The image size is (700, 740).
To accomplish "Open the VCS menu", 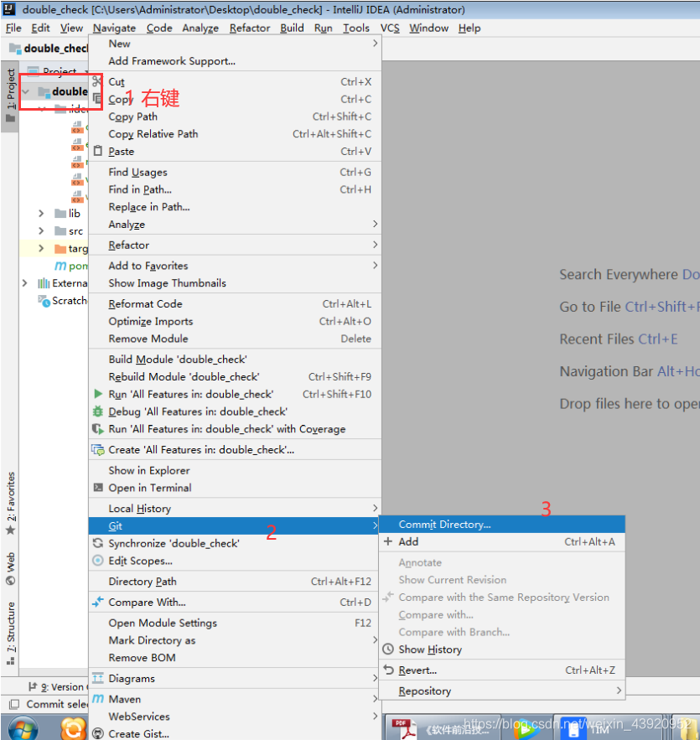I will coord(390,28).
